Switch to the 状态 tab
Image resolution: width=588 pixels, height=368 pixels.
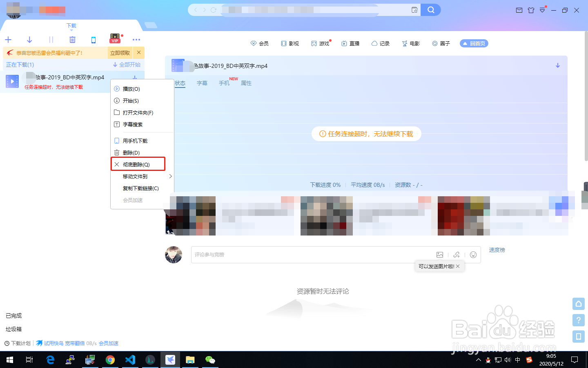tap(180, 83)
